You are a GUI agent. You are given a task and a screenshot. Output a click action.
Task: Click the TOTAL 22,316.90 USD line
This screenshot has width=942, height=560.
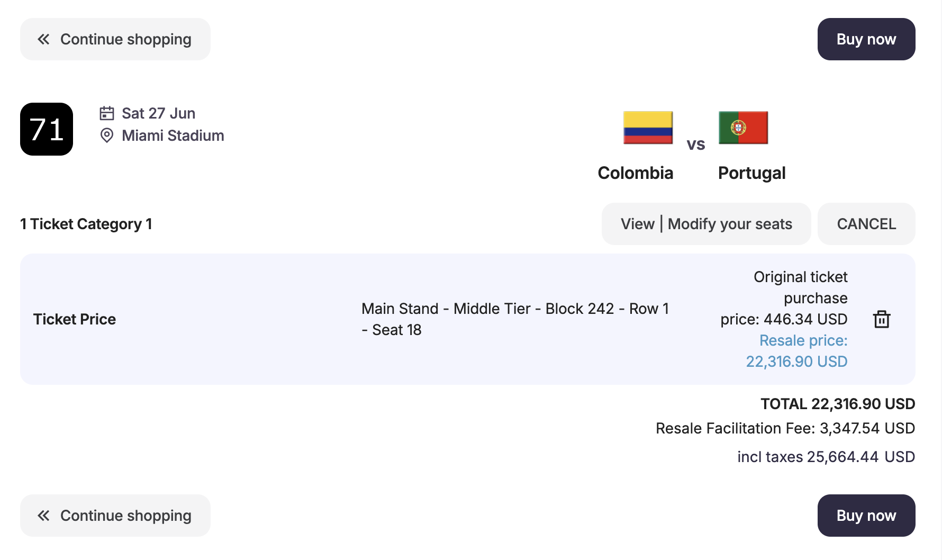click(837, 404)
